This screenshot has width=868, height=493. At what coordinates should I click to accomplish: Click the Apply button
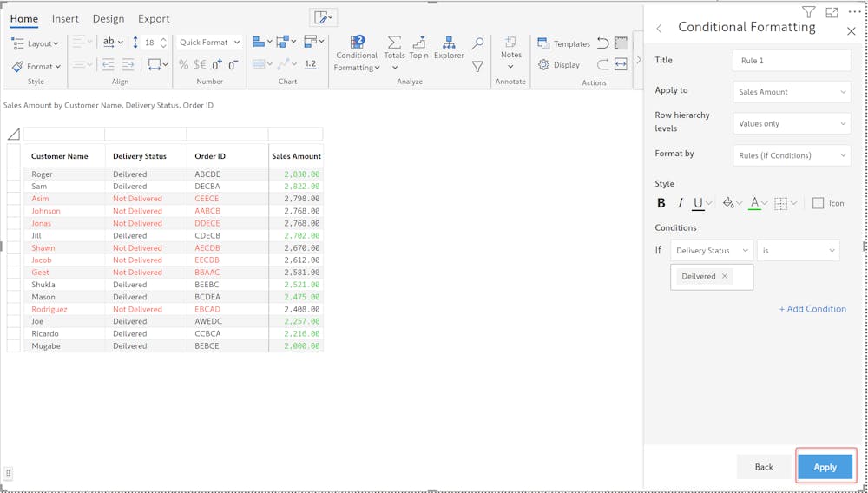(825, 467)
